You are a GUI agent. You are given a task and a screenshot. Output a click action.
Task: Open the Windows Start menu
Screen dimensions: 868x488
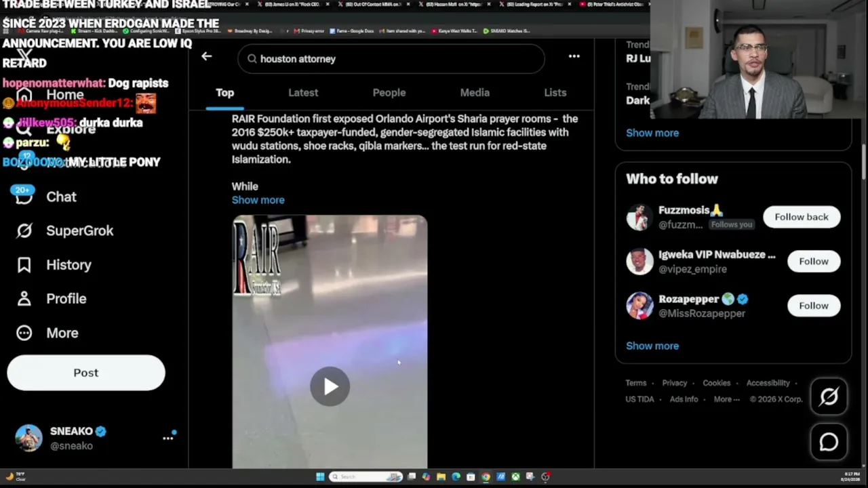320,476
